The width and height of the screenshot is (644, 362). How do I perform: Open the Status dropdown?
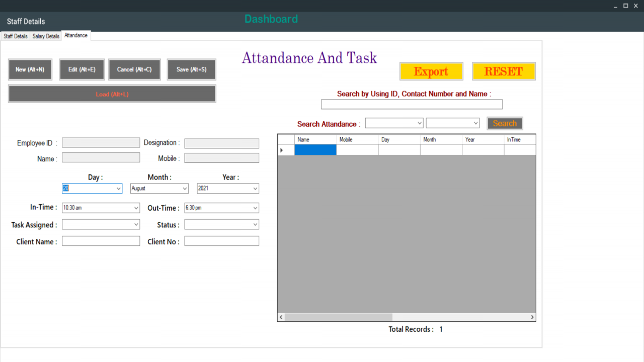[x=222, y=224]
